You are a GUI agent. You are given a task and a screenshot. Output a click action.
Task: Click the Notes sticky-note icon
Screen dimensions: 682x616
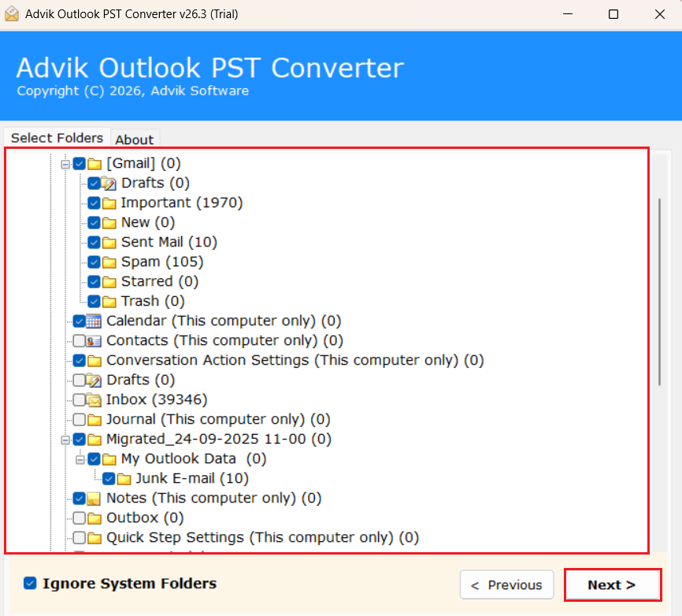pyautogui.click(x=94, y=499)
